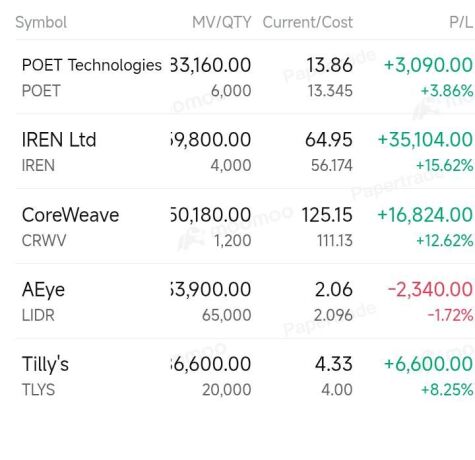Click Tilly's current price 4.33

[x=334, y=364]
